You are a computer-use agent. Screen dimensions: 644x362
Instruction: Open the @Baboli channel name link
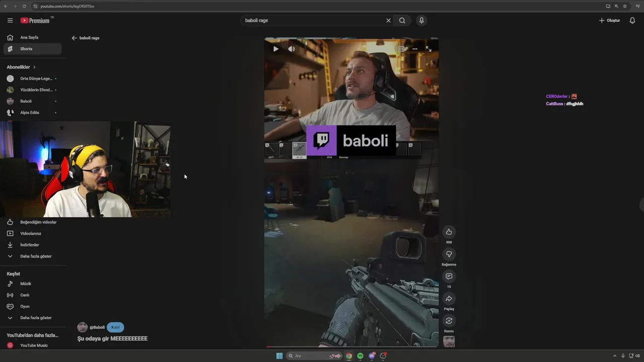tap(97, 327)
